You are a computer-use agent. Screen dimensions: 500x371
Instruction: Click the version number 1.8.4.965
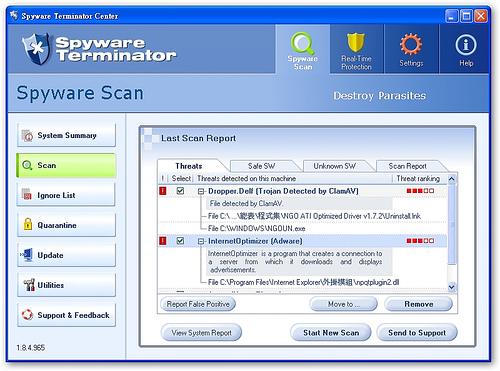point(31,348)
